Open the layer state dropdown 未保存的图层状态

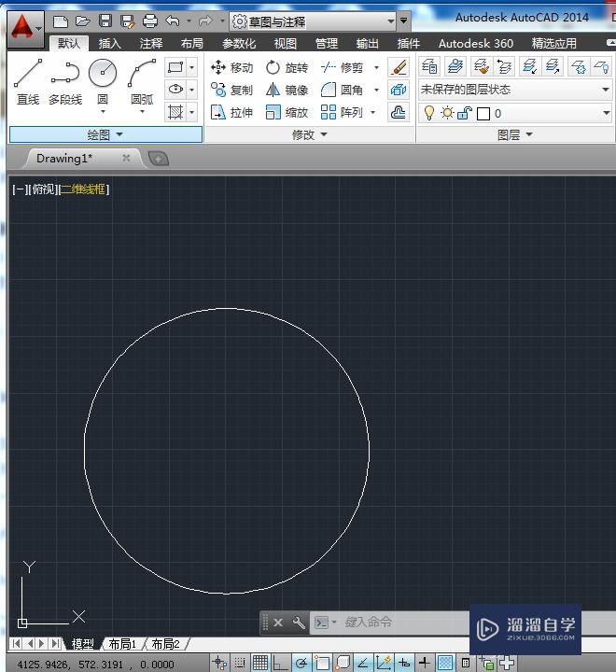click(513, 90)
